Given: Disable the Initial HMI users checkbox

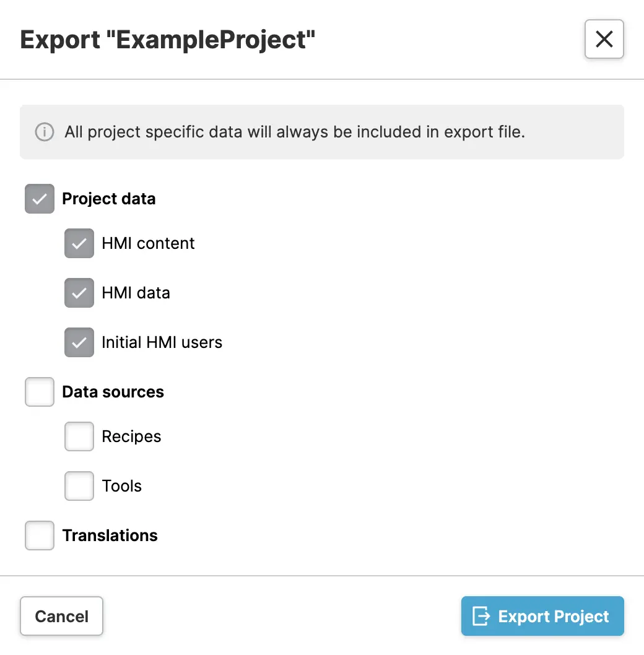Looking at the screenshot, I should pos(79,342).
